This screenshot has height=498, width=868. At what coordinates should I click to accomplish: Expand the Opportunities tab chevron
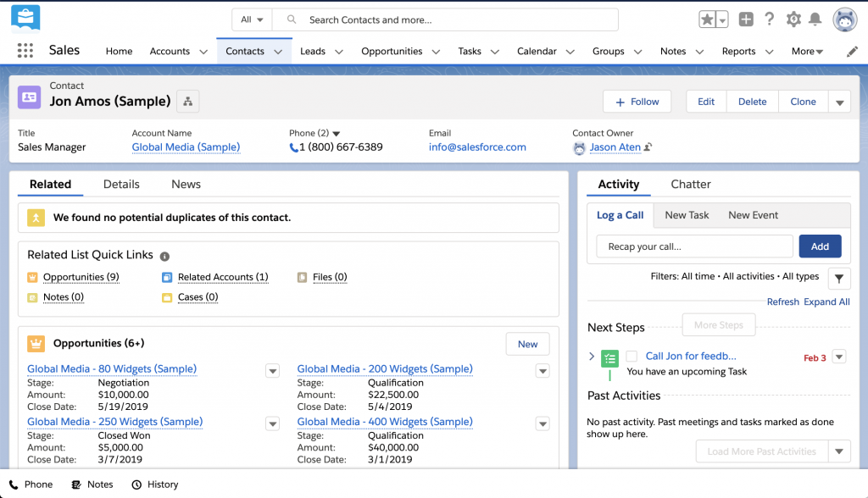(436, 52)
